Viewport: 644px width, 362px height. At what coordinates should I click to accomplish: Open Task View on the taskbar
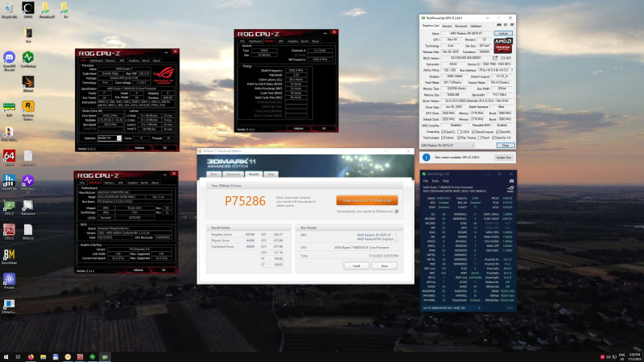[x=18, y=357]
